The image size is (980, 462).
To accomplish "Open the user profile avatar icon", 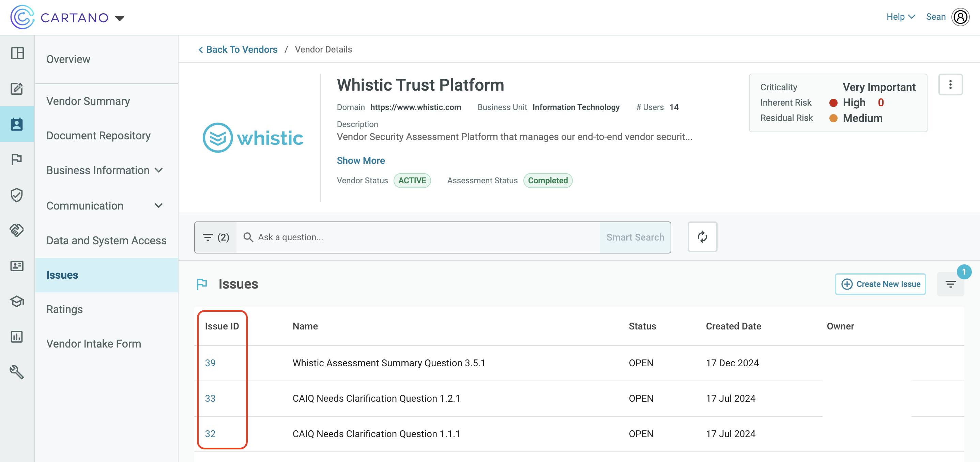I will point(960,17).
